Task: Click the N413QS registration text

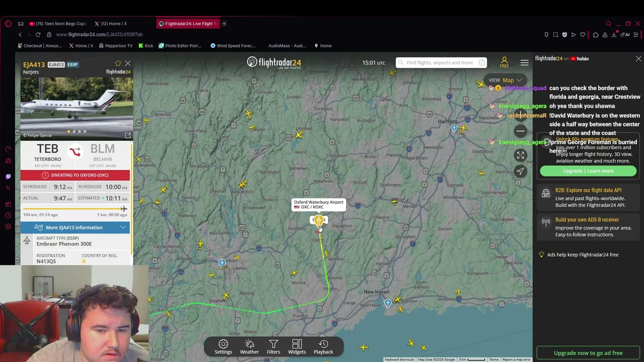Action: point(46,261)
